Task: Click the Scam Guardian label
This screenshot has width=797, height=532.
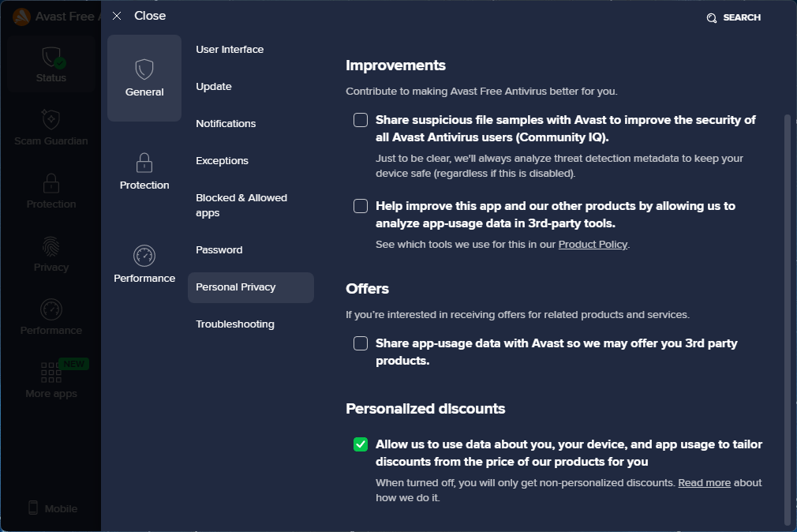Action: [51, 140]
